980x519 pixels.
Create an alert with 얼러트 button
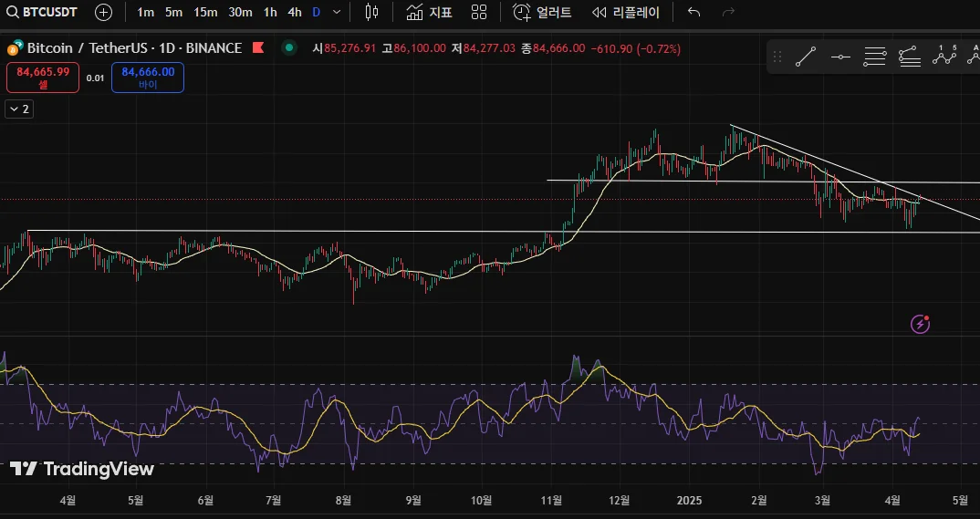tap(542, 12)
